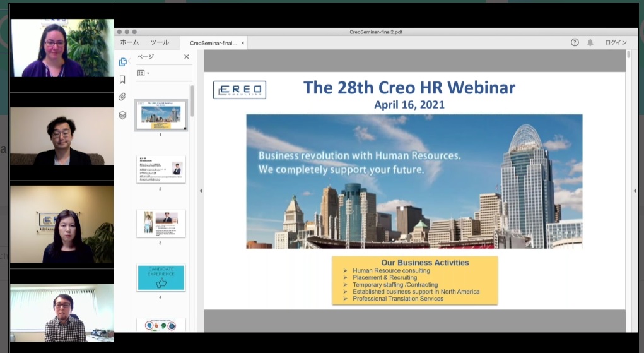Open the page thumbnails panel icon
Viewport: 644px width, 353px height.
click(122, 62)
